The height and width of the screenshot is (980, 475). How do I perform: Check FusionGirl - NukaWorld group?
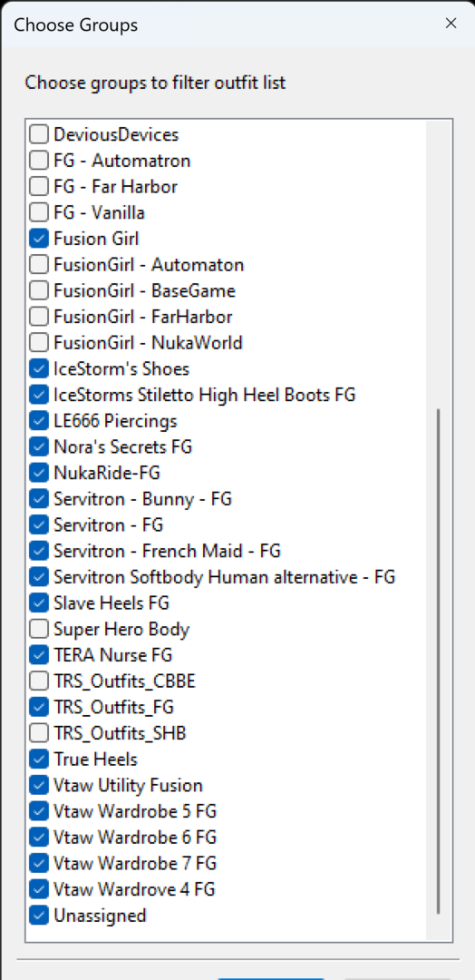pyautogui.click(x=39, y=342)
